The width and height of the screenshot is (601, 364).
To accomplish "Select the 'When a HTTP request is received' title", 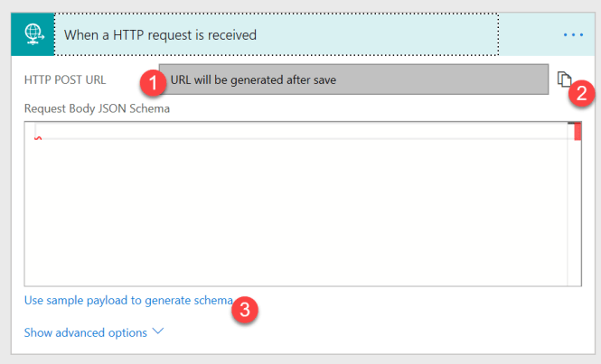I will (x=160, y=35).
